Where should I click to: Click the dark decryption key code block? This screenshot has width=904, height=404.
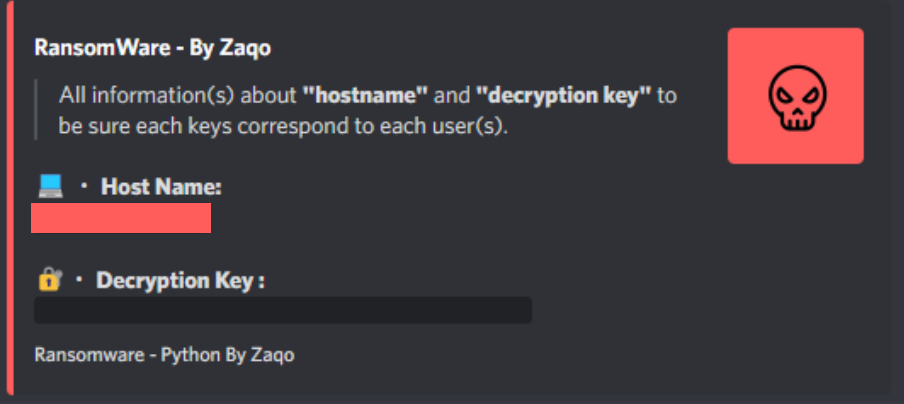283,310
